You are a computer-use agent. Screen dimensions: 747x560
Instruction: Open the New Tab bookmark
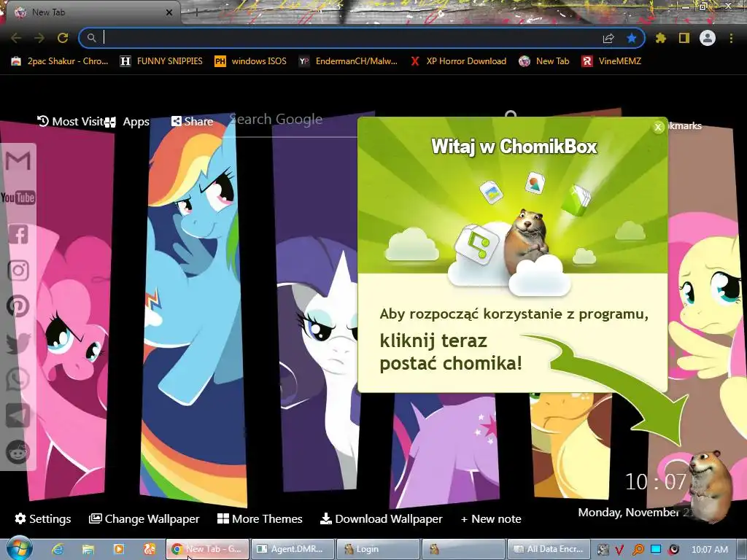(x=544, y=61)
